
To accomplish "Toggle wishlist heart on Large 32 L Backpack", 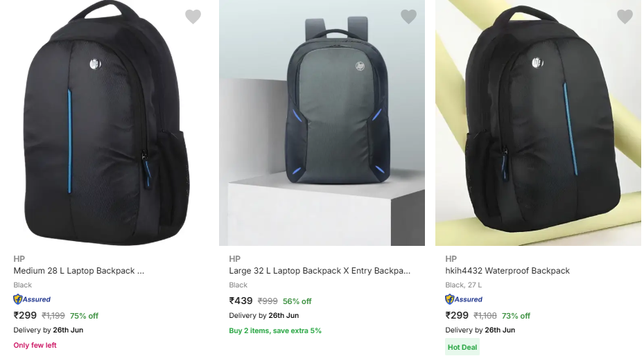I will [409, 17].
